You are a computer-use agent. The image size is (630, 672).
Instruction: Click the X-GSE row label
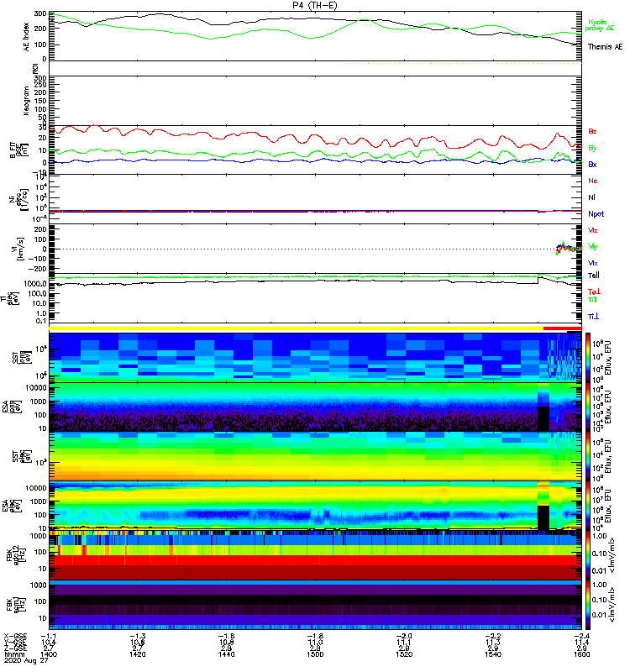click(15, 636)
